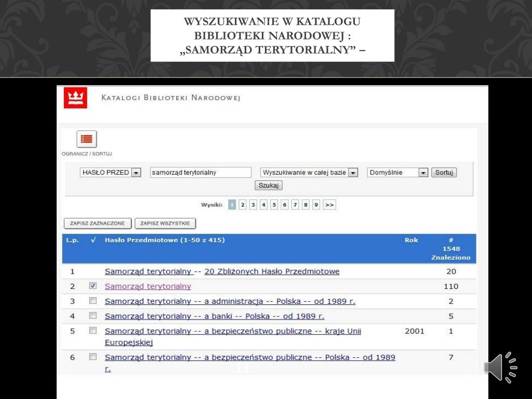Click the Zapisz wszystkie button
This screenshot has height=399, width=532.
click(x=165, y=223)
